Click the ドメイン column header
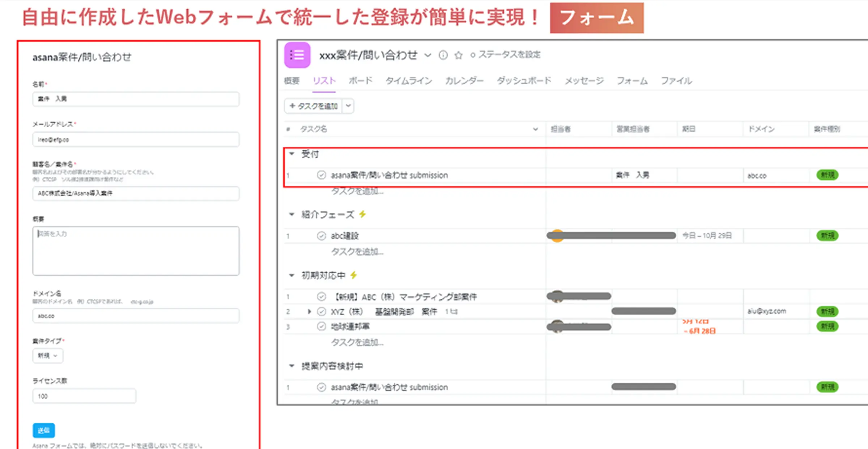The image size is (868, 449). tap(761, 129)
